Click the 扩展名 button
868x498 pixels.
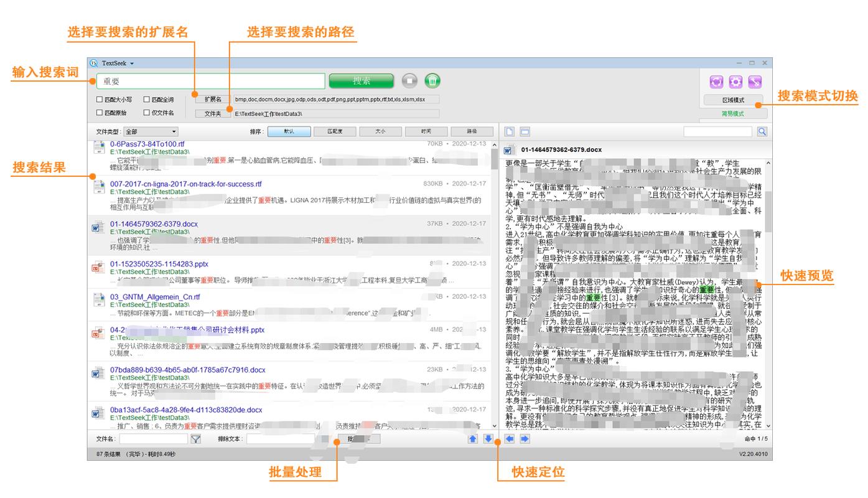[213, 100]
